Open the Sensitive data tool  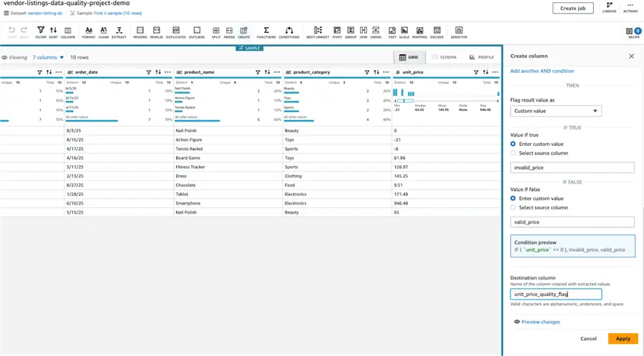coord(459,32)
